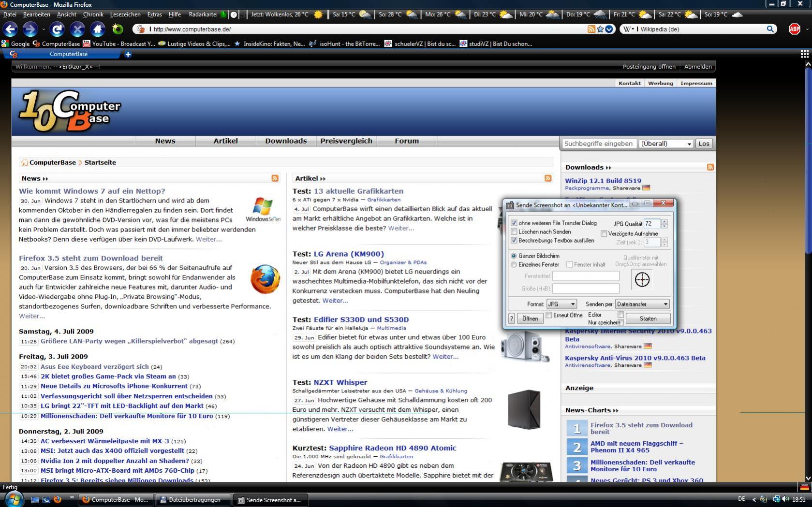Open the Format JPG dropdown
The image size is (812, 507).
(x=561, y=304)
